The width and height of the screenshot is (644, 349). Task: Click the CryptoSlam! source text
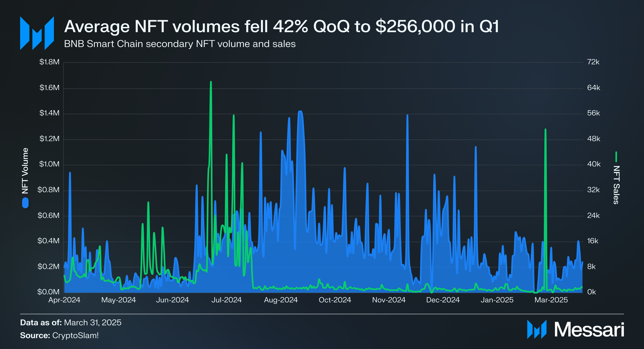point(75,335)
